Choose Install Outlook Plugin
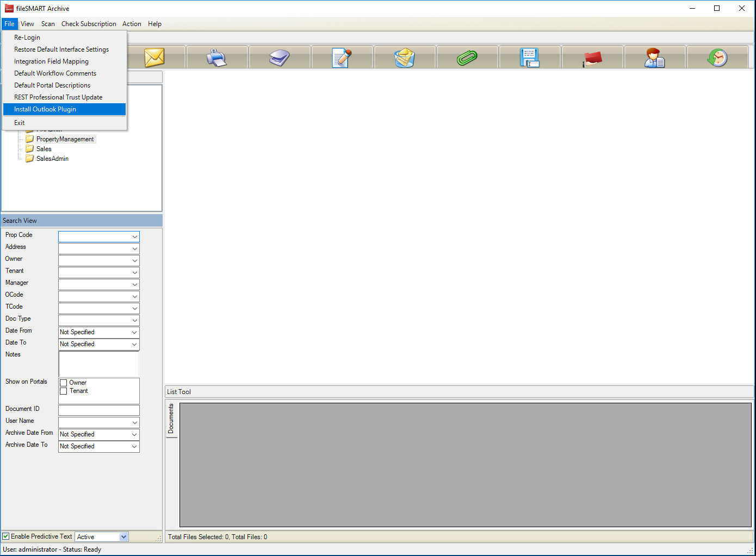Screen dimensions: 756x556 point(64,109)
